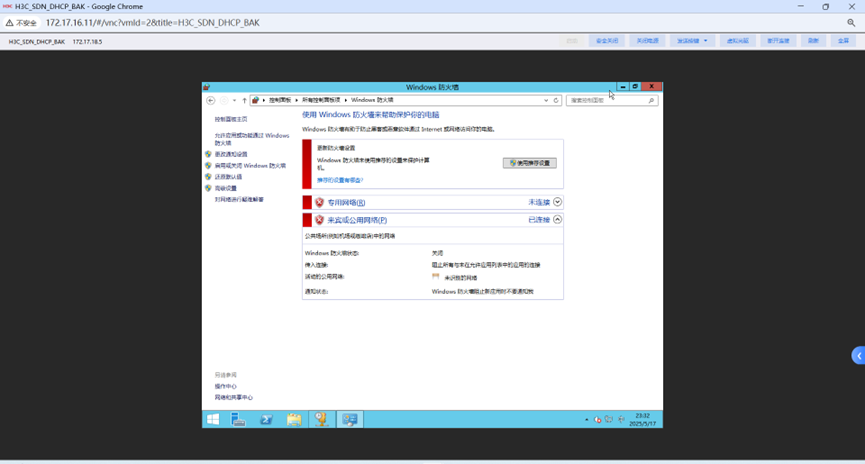Click 刷新 button in VNC toolbar
This screenshot has width=865, height=464.
coord(814,41)
